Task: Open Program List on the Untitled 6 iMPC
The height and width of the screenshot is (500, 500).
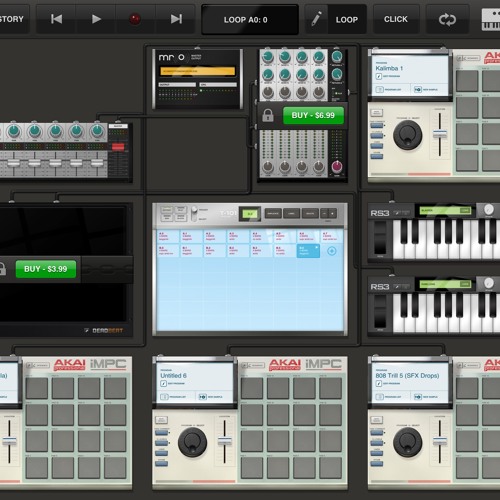Action: click(x=173, y=397)
